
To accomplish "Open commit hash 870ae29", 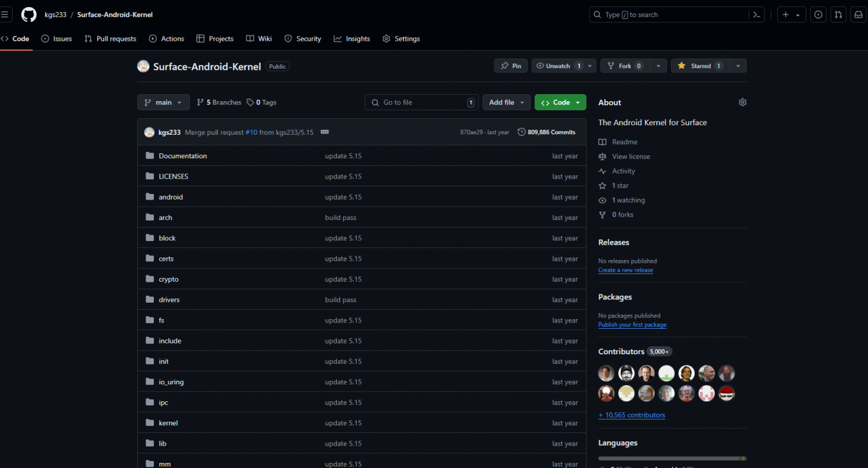I will click(x=472, y=132).
